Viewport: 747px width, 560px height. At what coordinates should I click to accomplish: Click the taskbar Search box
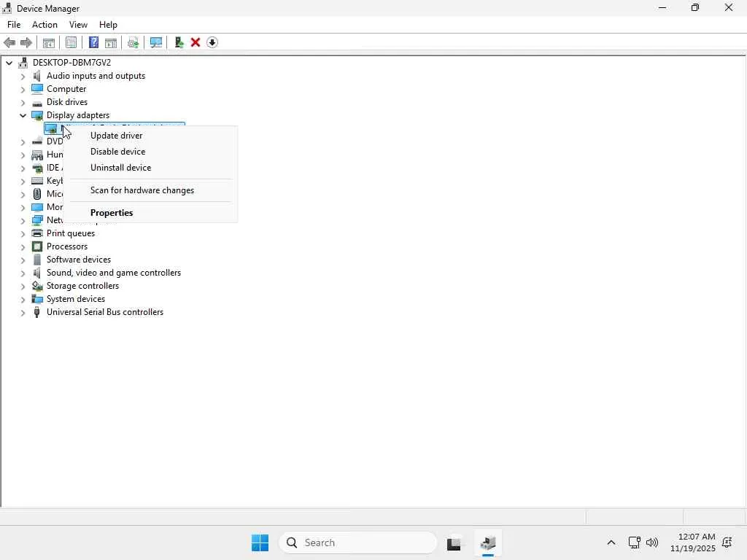click(x=357, y=542)
